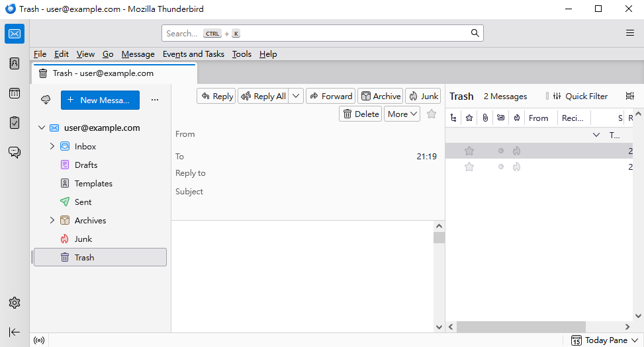
Task: Open the Chat space
Action: click(x=15, y=152)
